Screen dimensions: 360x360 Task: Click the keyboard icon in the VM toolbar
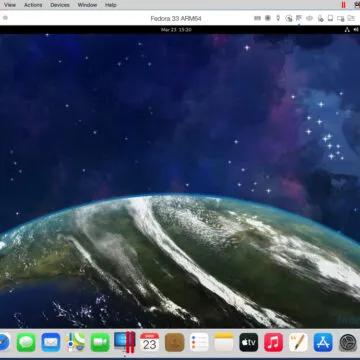pos(257,18)
